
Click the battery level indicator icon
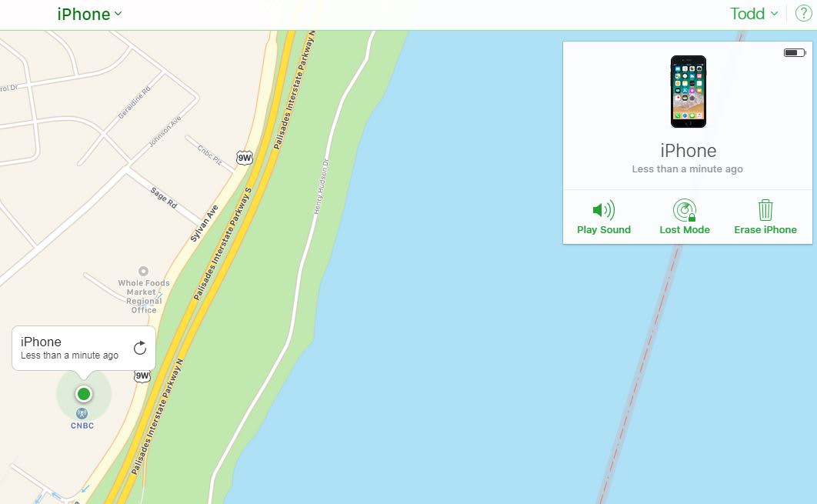point(795,52)
